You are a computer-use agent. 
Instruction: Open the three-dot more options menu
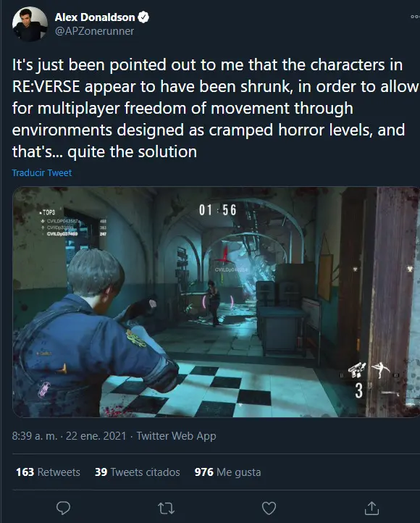click(x=415, y=17)
